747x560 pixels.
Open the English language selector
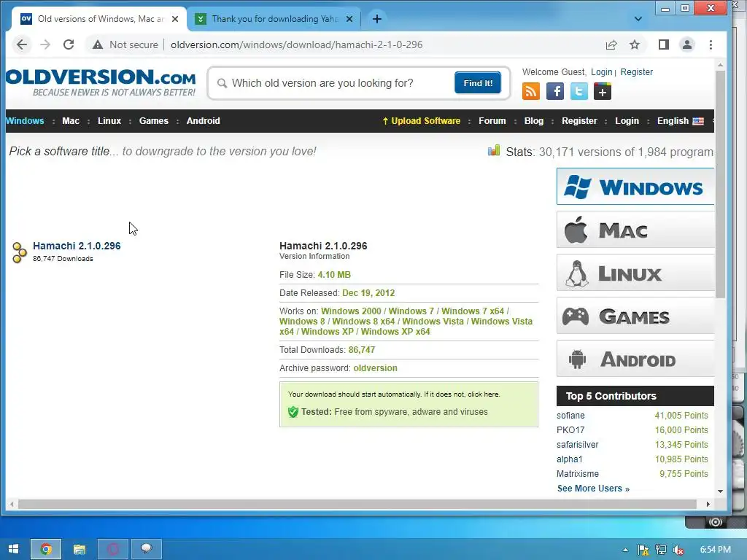click(x=681, y=121)
